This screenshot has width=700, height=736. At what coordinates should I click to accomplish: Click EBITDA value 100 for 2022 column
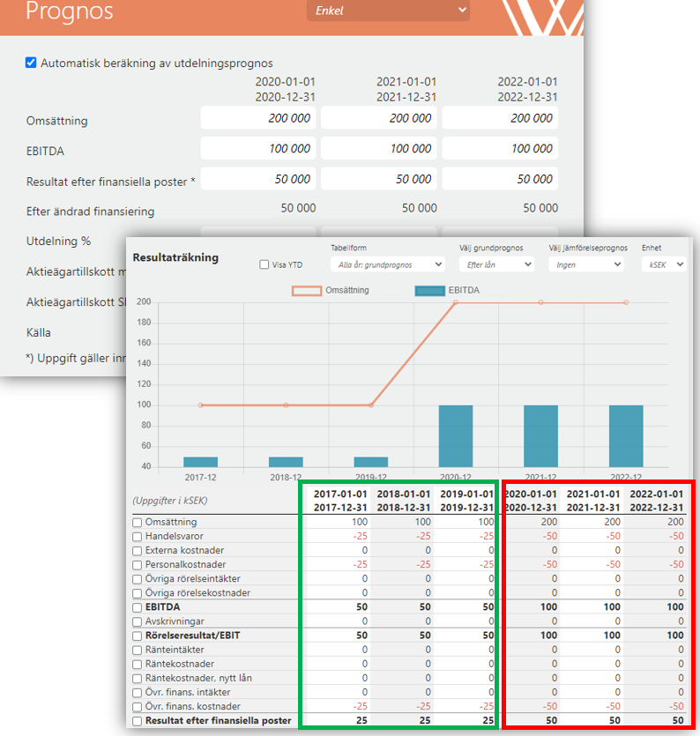pyautogui.click(x=674, y=607)
